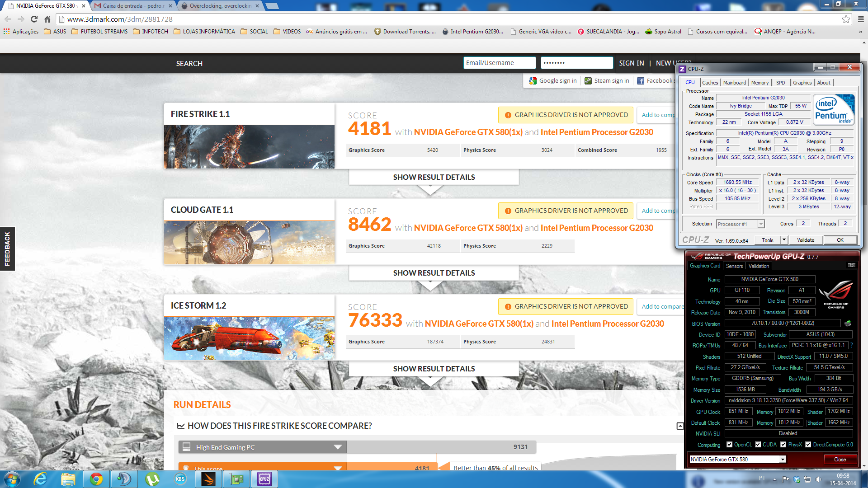
Task: Open the FEEDBACK side tab
Action: point(7,249)
